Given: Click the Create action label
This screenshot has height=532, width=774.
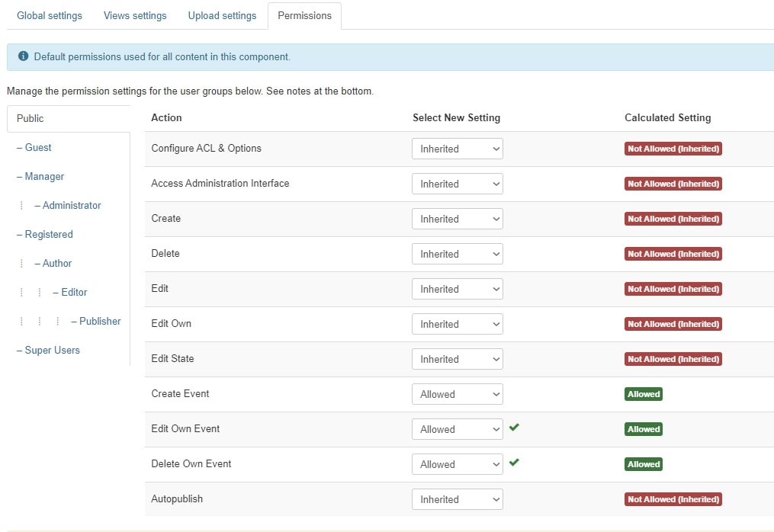Looking at the screenshot, I should pos(166,218).
